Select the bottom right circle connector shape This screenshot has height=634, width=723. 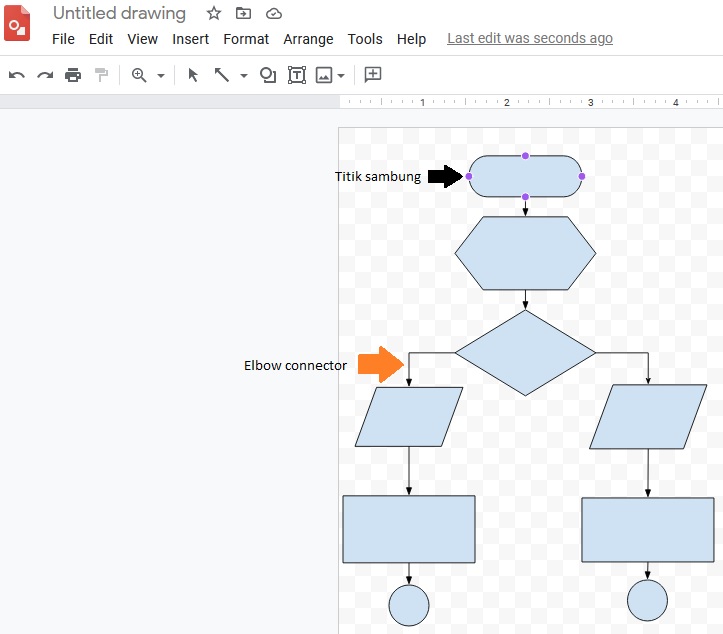point(647,600)
